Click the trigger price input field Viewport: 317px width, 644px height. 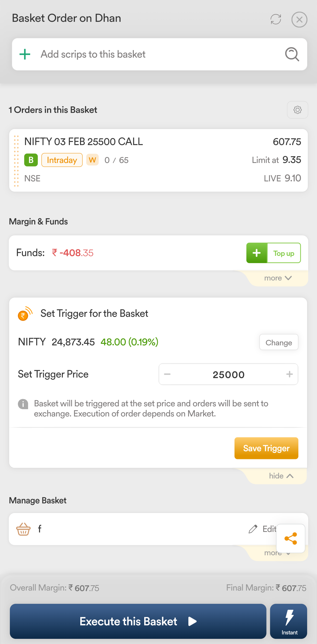(228, 374)
